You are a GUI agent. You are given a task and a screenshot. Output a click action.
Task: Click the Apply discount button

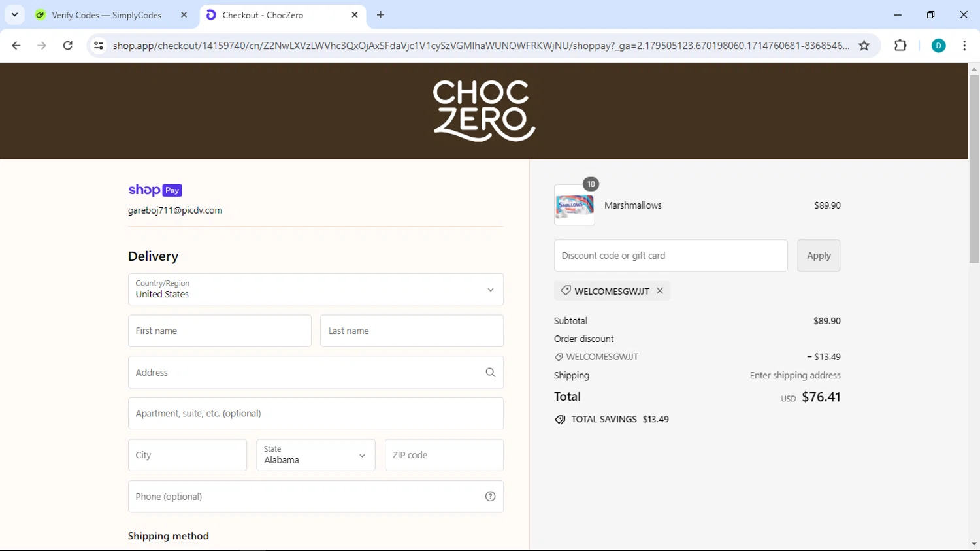pos(819,256)
